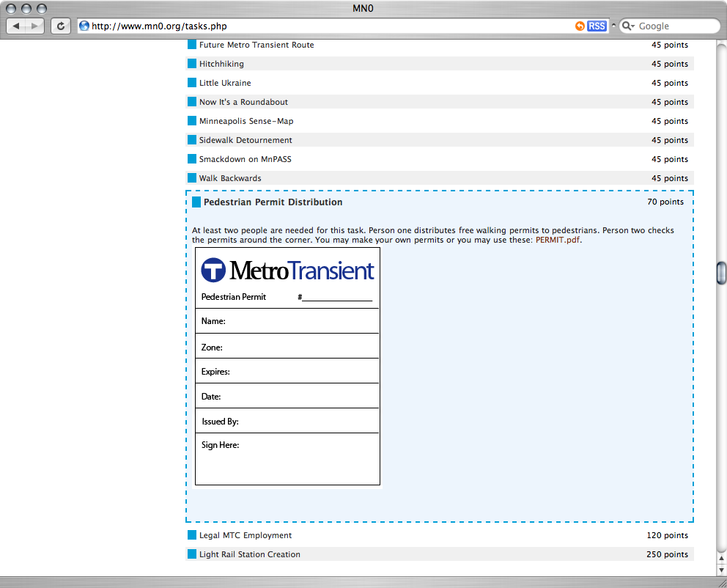Click the blue square next to Little Ukraine
Viewport: 727px width, 588px height.
click(192, 83)
